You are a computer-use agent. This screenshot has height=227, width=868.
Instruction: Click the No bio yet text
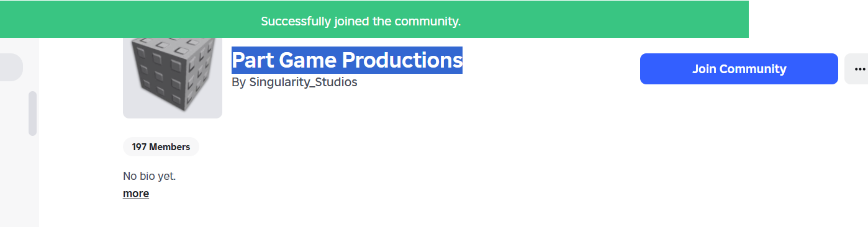150,176
